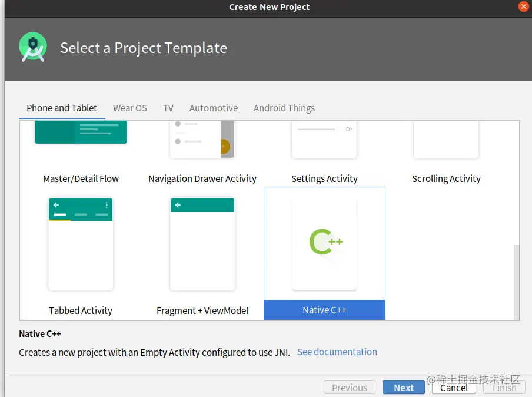Close the Create New Project dialog

(524, 7)
